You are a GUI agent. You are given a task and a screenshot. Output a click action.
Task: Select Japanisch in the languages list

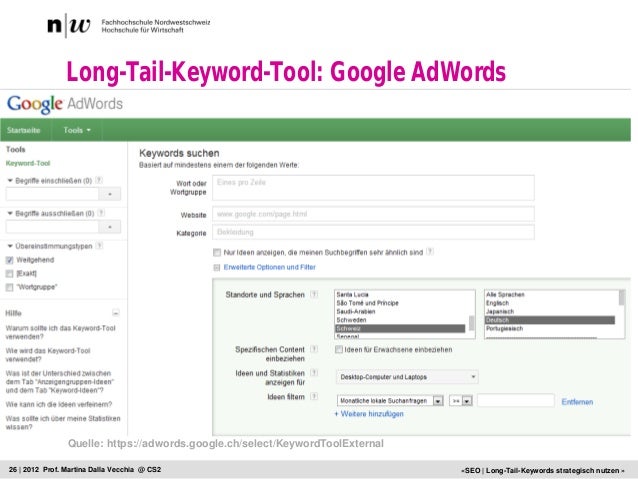pos(500,311)
